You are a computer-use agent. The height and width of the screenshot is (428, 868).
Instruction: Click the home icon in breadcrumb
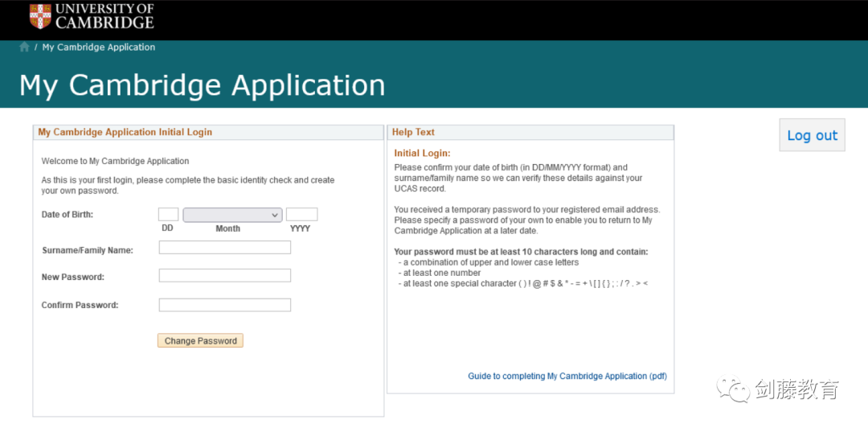tap(24, 47)
